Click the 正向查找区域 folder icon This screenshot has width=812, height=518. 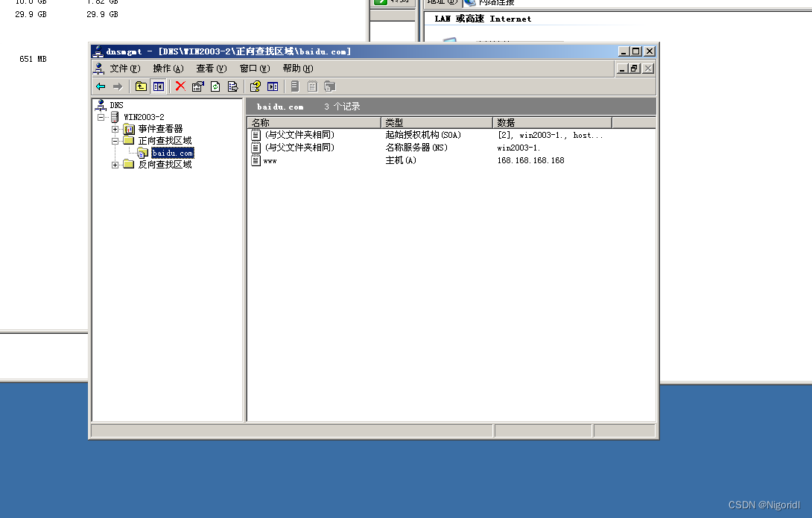(129, 141)
